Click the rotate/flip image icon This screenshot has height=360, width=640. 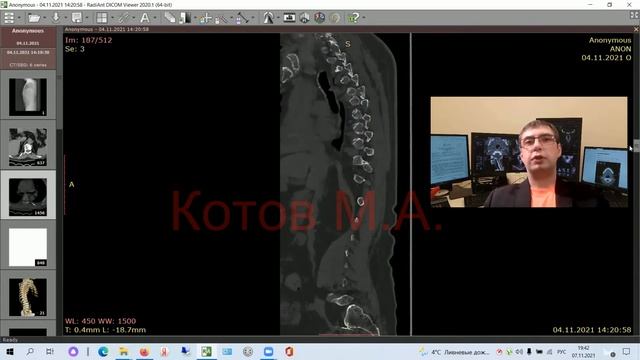[268, 18]
